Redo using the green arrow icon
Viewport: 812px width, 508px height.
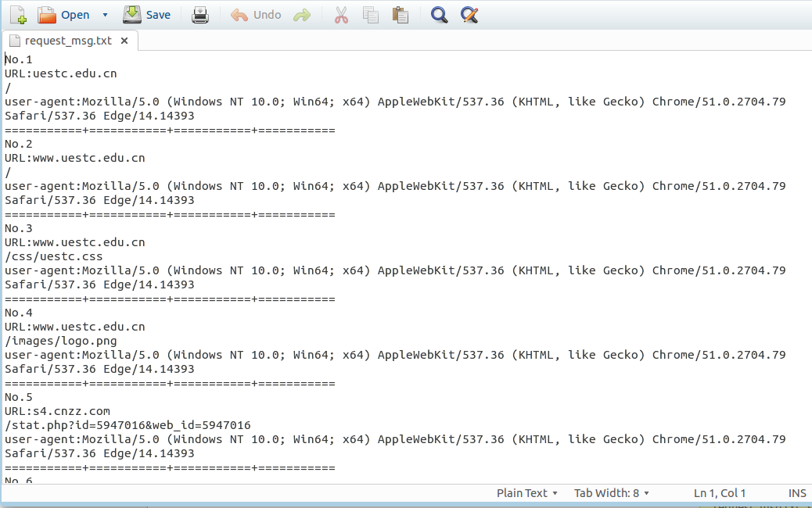pos(302,15)
